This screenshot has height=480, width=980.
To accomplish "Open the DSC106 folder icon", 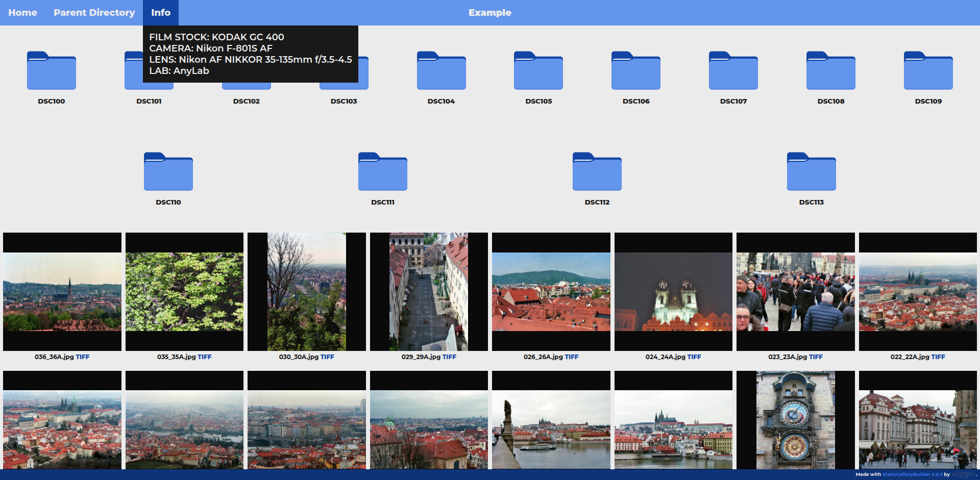I will coord(635,71).
